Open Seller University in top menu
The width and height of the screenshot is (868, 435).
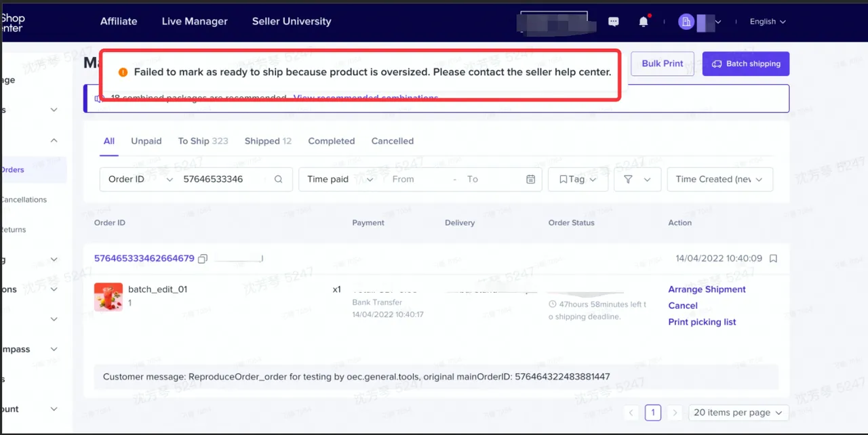292,22
